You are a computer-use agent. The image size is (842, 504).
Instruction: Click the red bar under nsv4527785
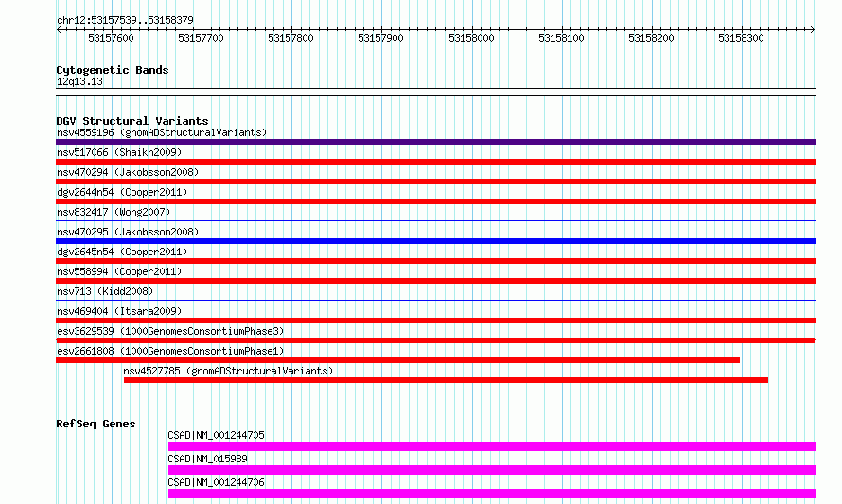pyautogui.click(x=446, y=380)
